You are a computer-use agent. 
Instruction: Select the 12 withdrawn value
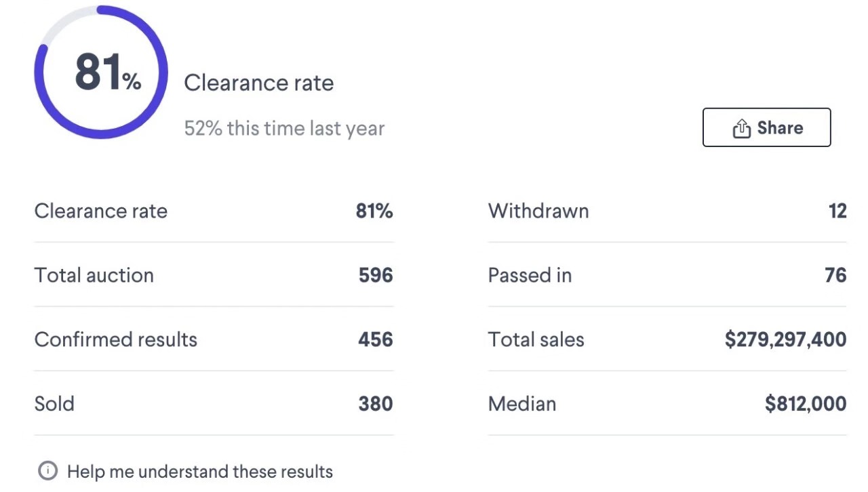tap(837, 211)
